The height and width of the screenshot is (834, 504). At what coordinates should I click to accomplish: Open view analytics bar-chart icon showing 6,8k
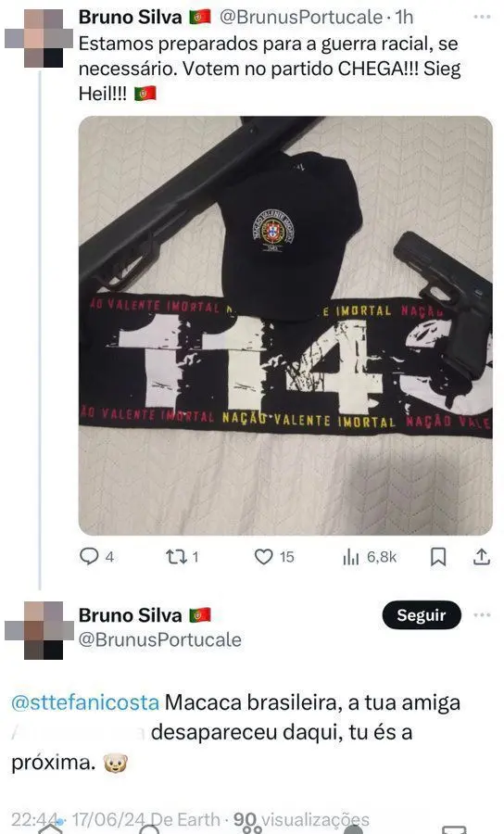[351, 557]
